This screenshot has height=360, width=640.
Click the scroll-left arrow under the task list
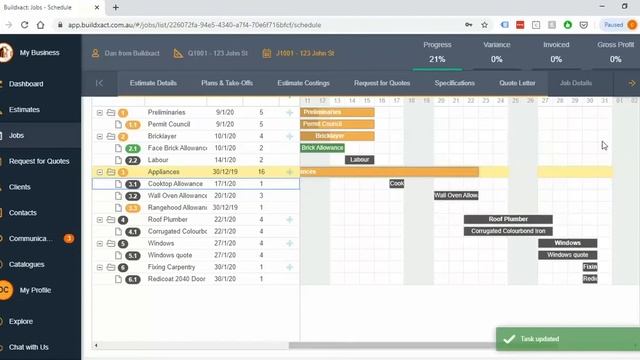(x=96, y=346)
